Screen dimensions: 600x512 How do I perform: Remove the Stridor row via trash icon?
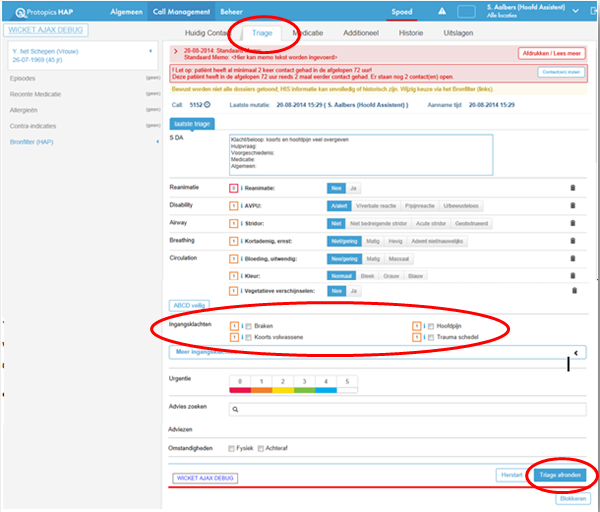(x=573, y=225)
